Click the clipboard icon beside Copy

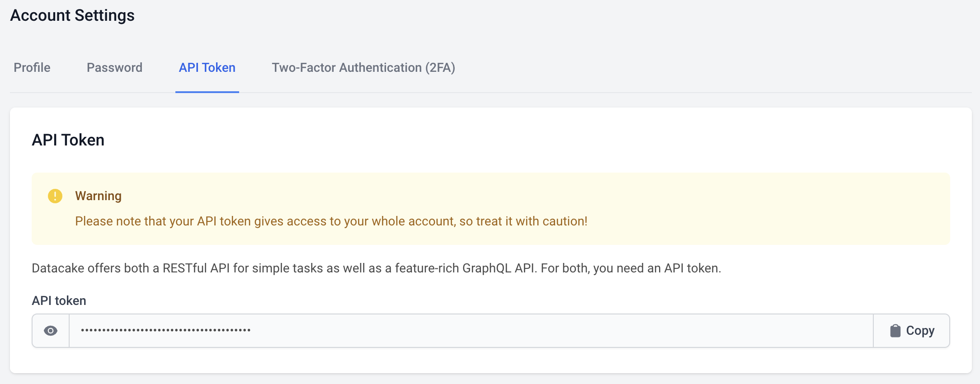click(x=895, y=331)
